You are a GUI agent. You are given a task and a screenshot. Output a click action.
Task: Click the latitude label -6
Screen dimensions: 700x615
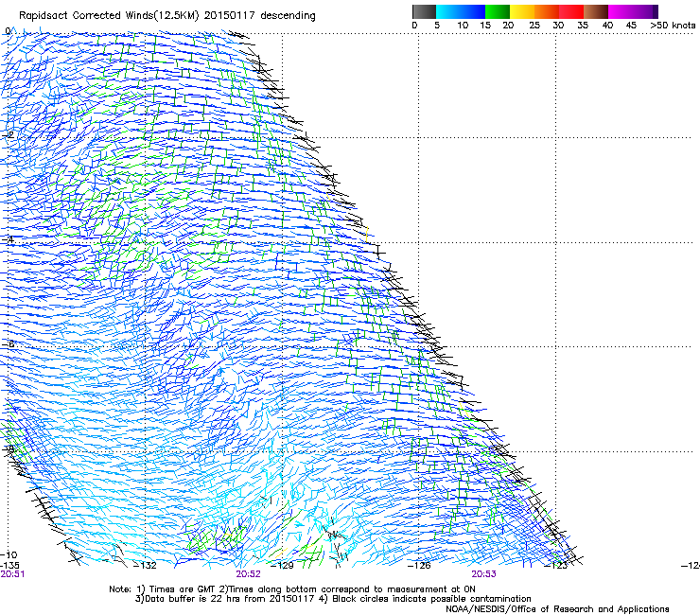[x=9, y=343]
